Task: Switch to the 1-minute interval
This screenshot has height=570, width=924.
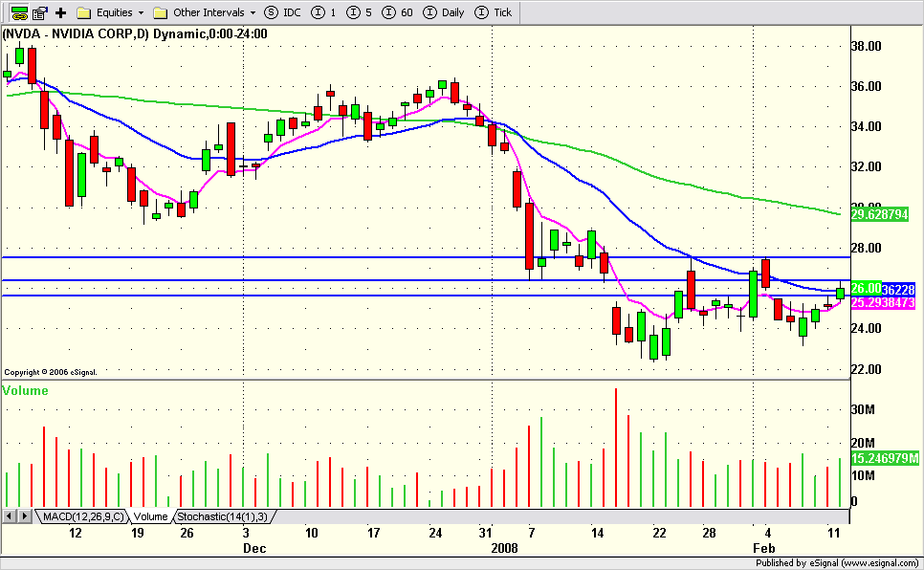Action: click(x=323, y=12)
